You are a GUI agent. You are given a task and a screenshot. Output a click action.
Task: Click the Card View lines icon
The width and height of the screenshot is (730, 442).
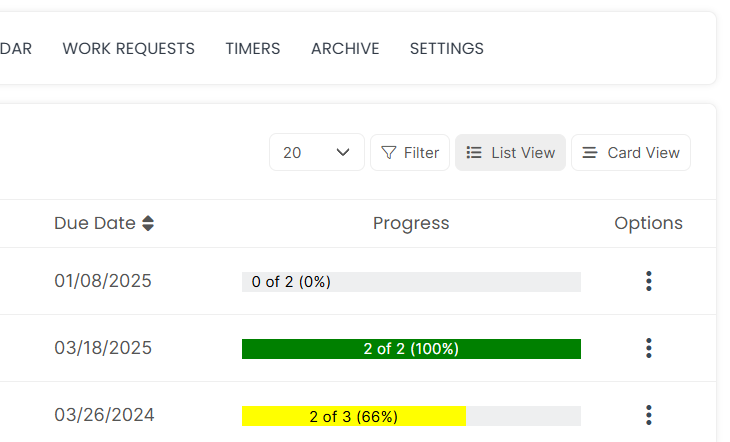[x=590, y=153]
